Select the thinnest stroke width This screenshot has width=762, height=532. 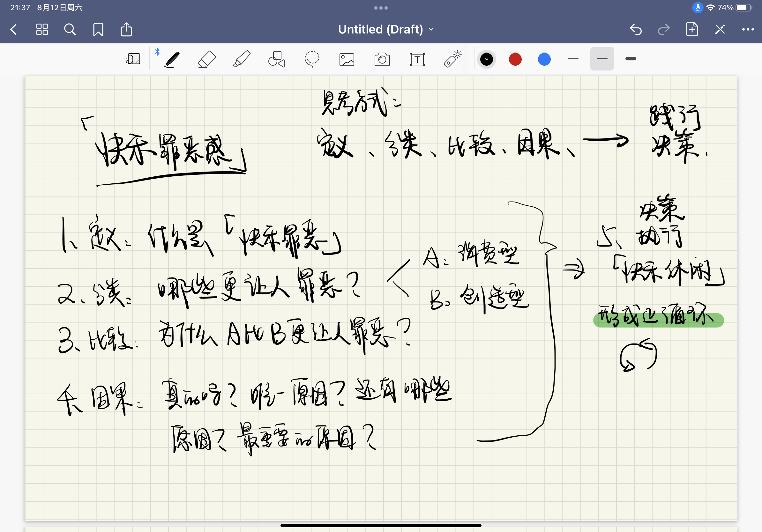(x=573, y=59)
